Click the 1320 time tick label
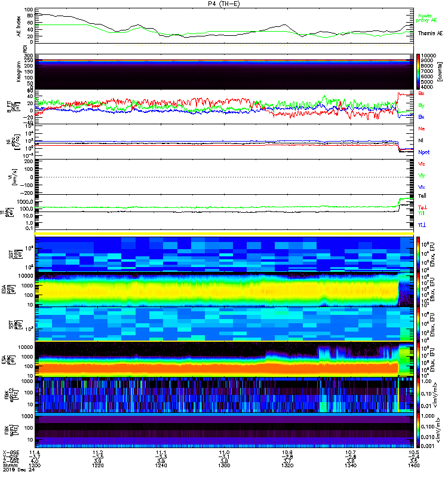Image resolution: width=448 pixels, height=478 pixels. pos(287,465)
